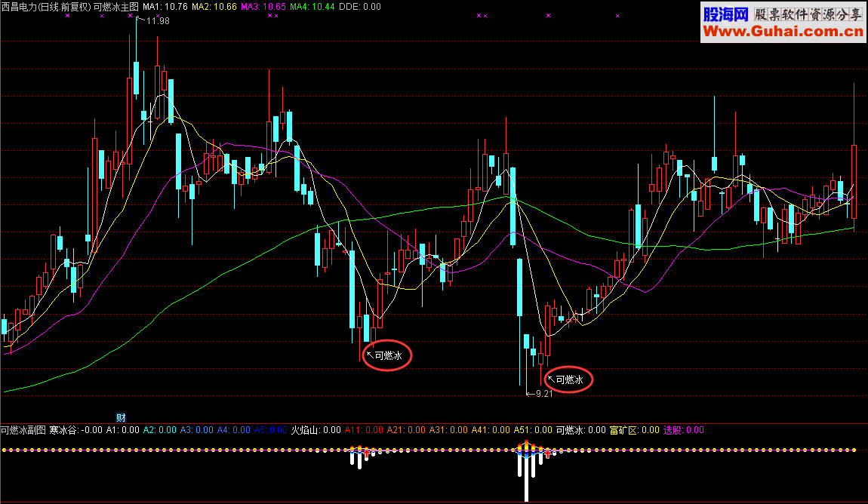The height and width of the screenshot is (504, 868).
Task: Click the 可燃冰主图 indicator name
Action: (x=115, y=7)
